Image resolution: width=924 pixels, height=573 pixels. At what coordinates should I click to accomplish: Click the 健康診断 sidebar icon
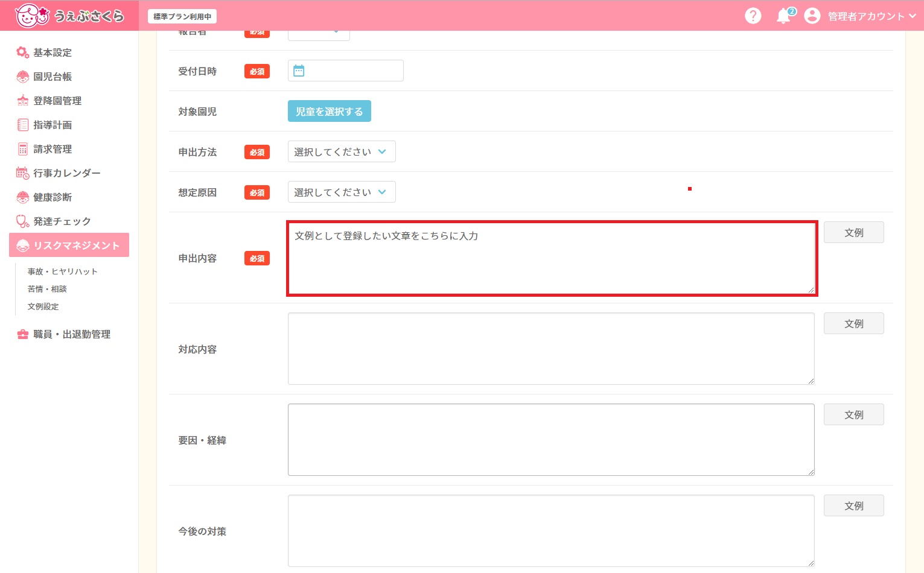pos(22,197)
